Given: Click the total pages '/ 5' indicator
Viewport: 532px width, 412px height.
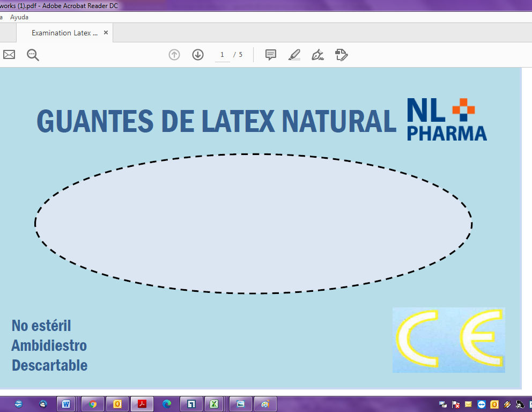Looking at the screenshot, I should [238, 55].
